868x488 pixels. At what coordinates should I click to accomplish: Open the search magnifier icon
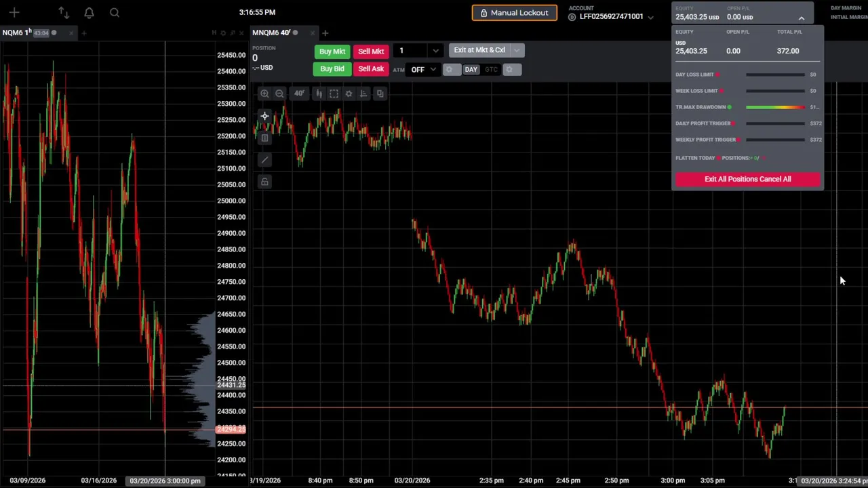(115, 12)
